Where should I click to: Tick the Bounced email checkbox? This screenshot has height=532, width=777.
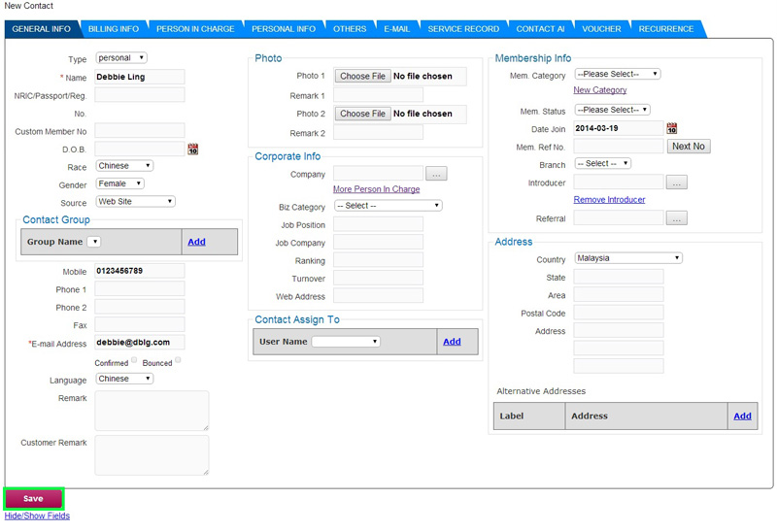tap(178, 359)
